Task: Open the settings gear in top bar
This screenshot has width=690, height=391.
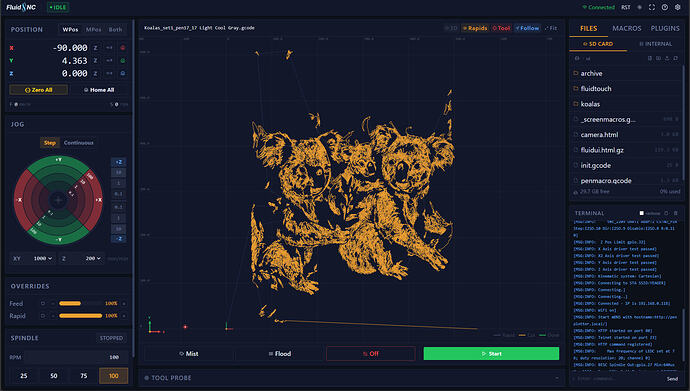Action: pyautogui.click(x=678, y=7)
